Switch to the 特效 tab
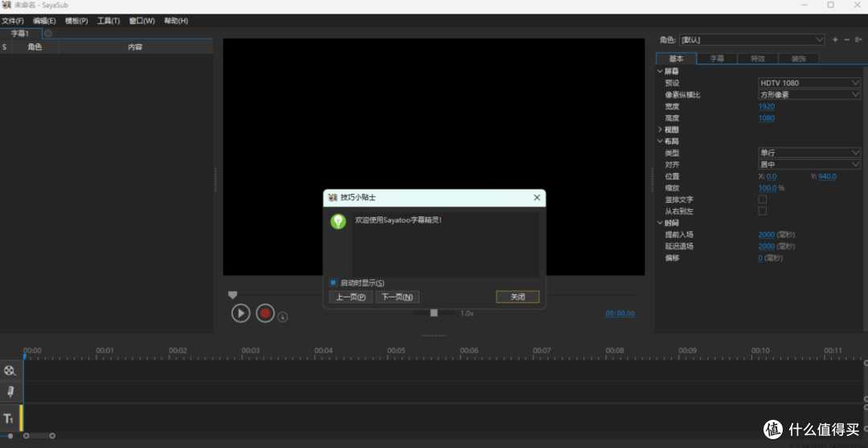This screenshot has height=448, width=868. (758, 59)
